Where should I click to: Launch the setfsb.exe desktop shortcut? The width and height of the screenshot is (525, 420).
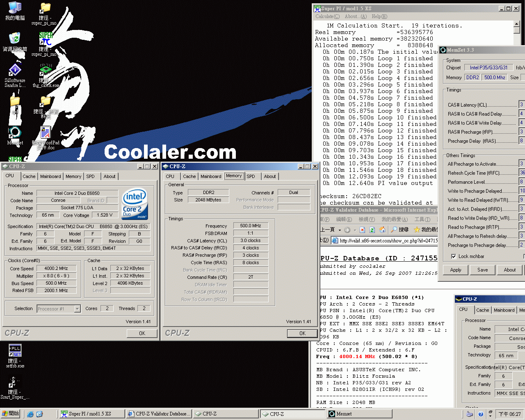pyautogui.click(x=15, y=356)
